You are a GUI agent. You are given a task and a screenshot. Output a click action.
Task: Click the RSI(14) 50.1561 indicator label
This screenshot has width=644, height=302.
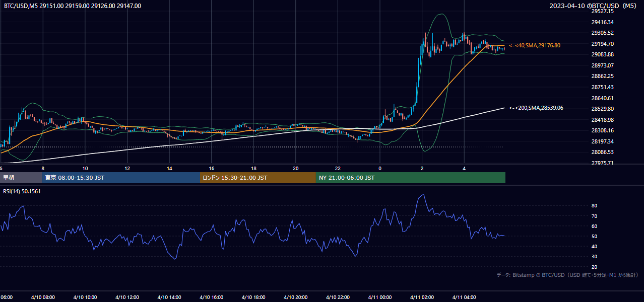[22, 191]
